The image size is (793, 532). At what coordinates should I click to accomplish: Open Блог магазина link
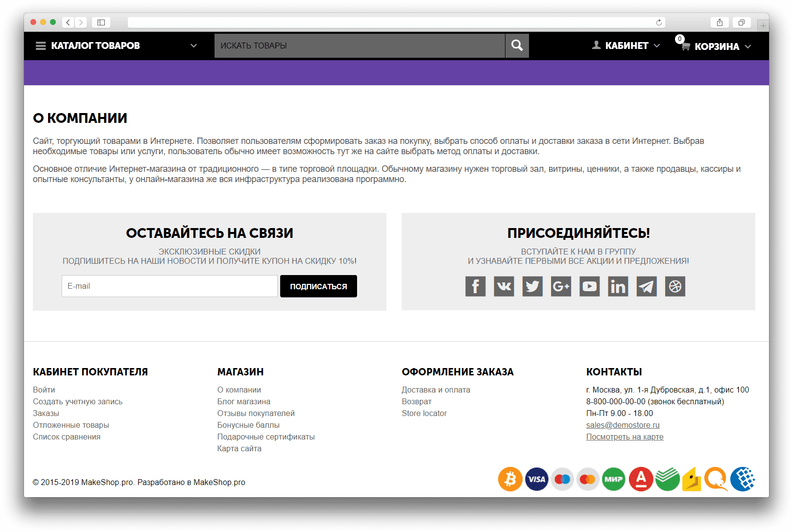click(244, 401)
